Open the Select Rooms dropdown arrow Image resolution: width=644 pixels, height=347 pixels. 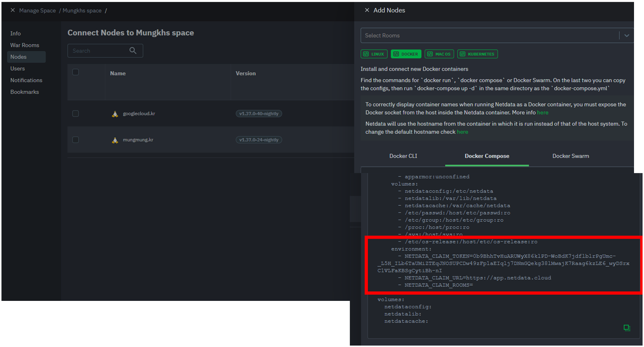(626, 36)
